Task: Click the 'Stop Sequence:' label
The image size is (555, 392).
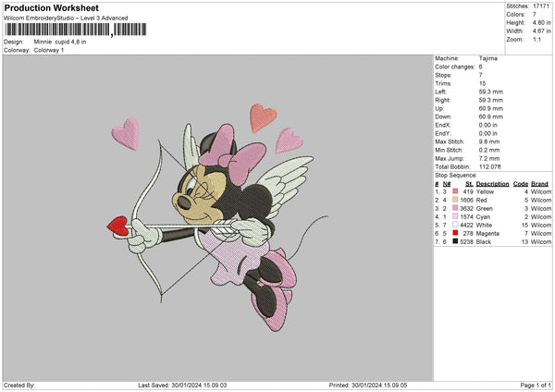Action: point(456,175)
